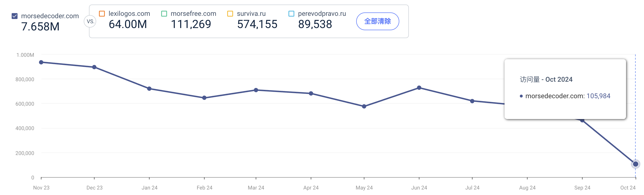
Task: Click the Sep 24 chart point
Action: pyautogui.click(x=582, y=120)
